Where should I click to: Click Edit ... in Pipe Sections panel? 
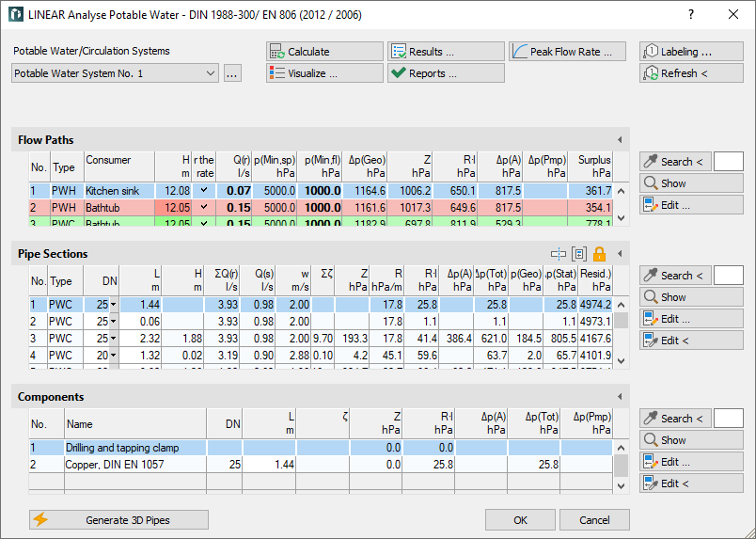(691, 319)
